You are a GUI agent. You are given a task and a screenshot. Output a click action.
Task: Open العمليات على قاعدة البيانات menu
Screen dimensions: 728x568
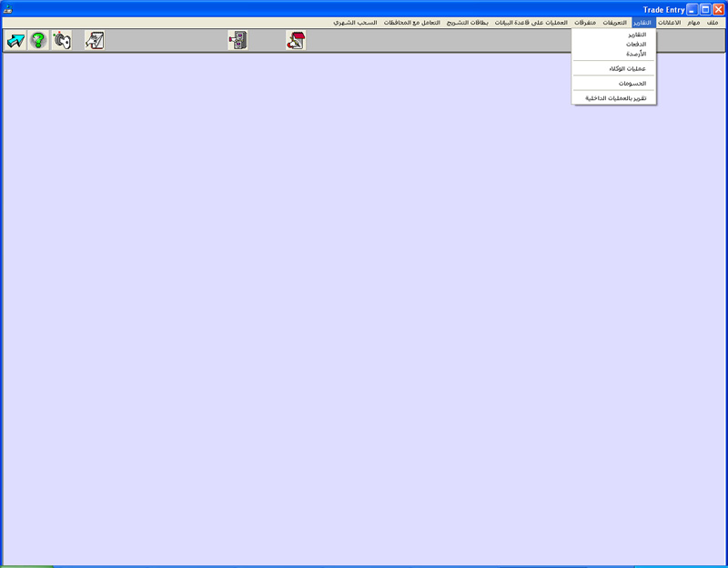pyautogui.click(x=531, y=22)
